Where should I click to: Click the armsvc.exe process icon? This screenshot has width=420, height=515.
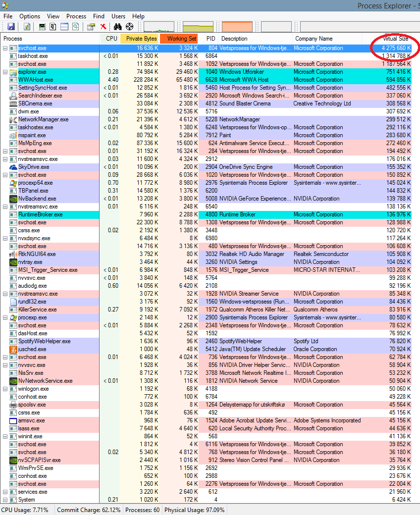pos(13,420)
